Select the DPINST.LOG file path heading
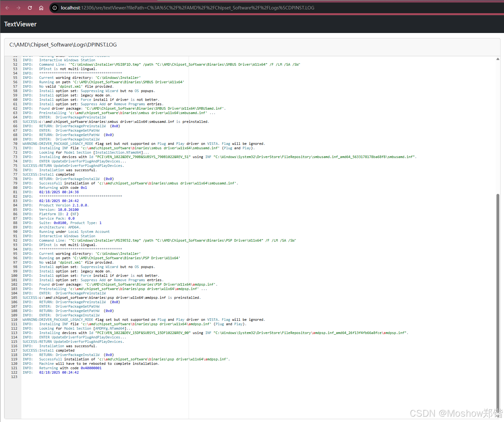 tap(63, 45)
